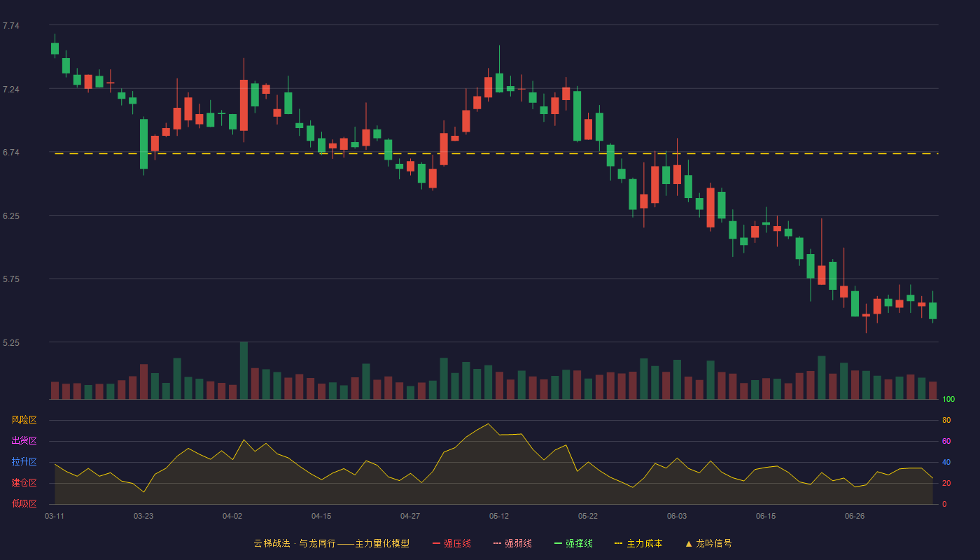Click the 06-26 date label
The image size is (980, 560).
855,516
